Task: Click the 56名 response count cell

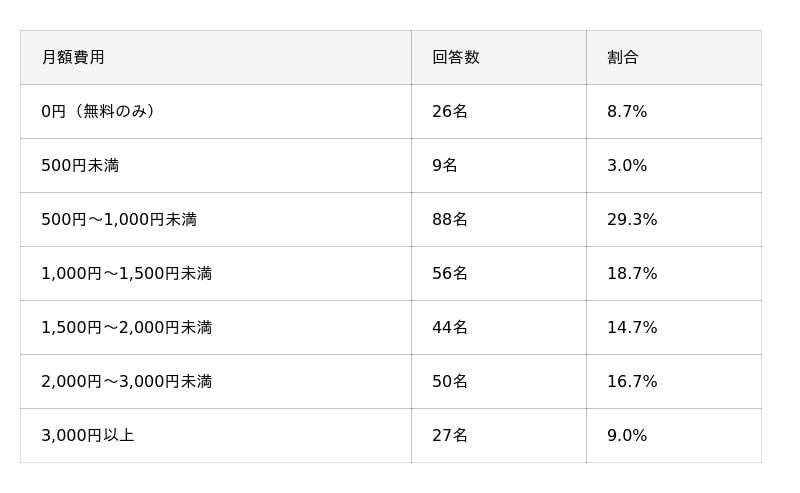Action: (x=450, y=273)
